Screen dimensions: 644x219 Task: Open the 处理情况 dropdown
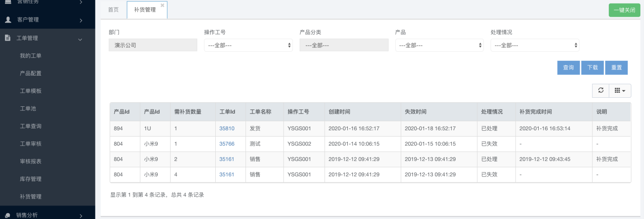coord(535,45)
